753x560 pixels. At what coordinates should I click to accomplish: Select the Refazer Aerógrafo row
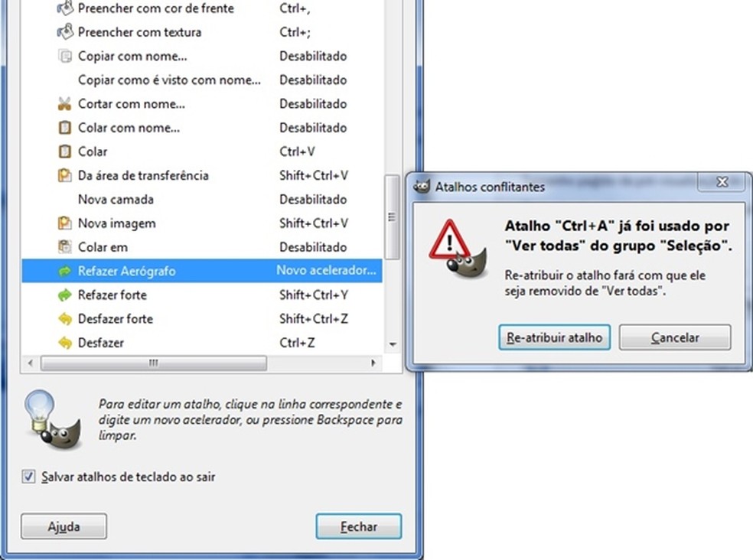click(x=202, y=271)
